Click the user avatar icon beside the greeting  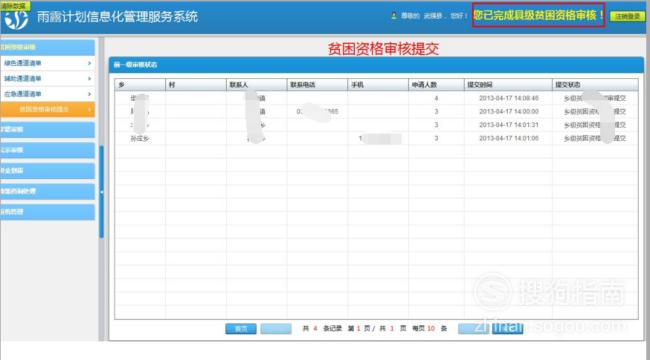point(394,16)
